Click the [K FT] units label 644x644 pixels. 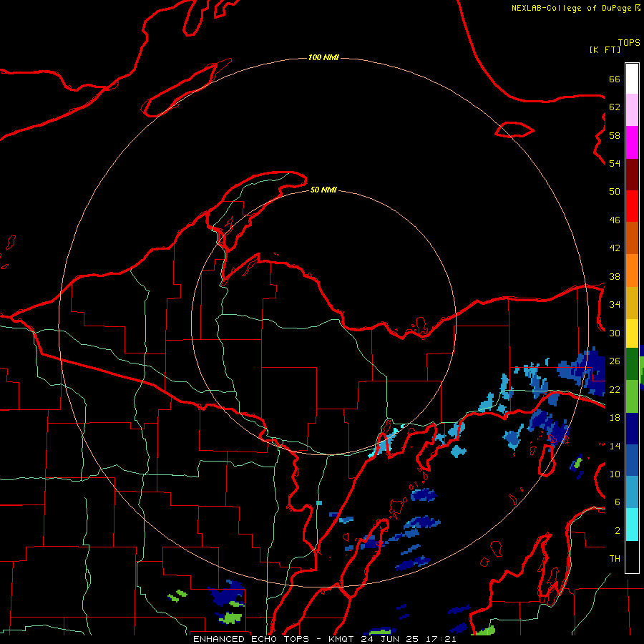[x=605, y=49]
